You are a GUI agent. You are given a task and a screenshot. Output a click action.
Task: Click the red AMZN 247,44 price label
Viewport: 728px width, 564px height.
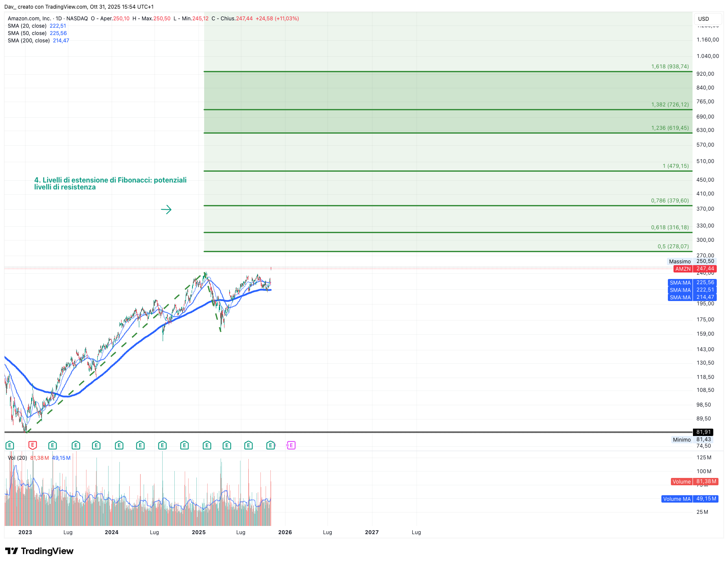point(695,269)
